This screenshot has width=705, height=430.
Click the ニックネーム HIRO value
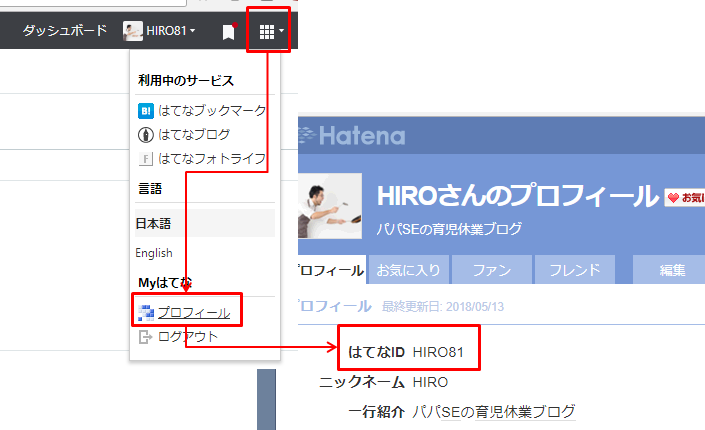(430, 382)
